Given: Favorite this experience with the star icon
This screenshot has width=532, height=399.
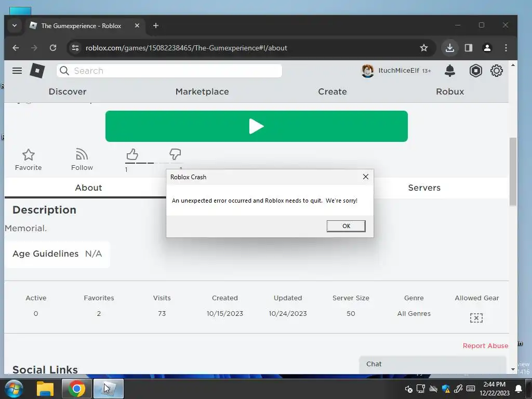Looking at the screenshot, I should (x=29, y=155).
